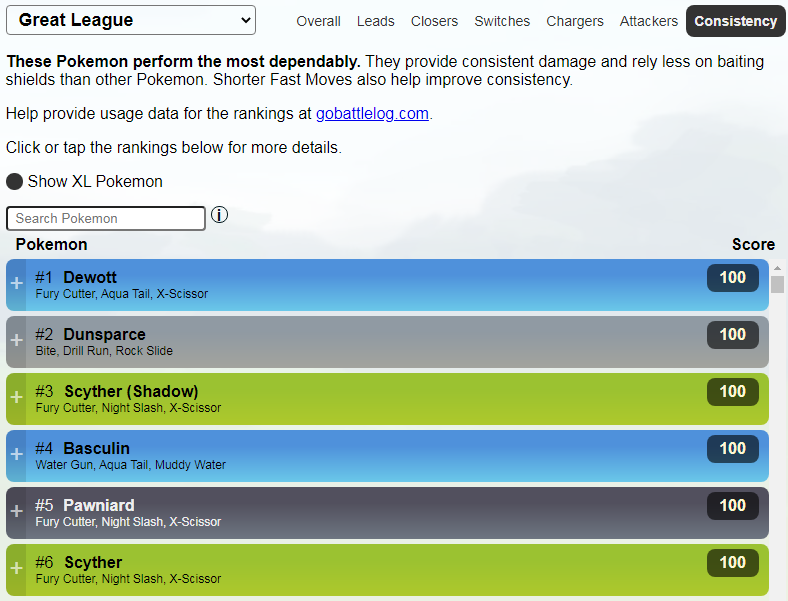Switch to the Switches tab
The height and width of the screenshot is (601, 788).
point(502,21)
